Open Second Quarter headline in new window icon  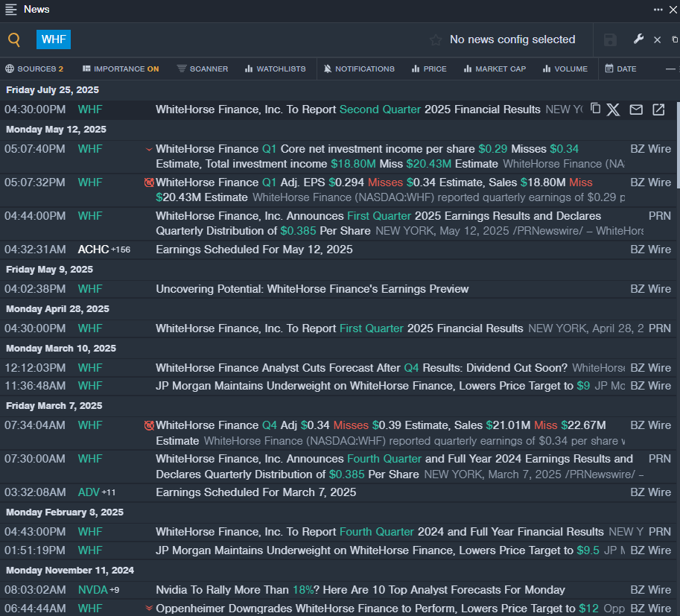[658, 109]
